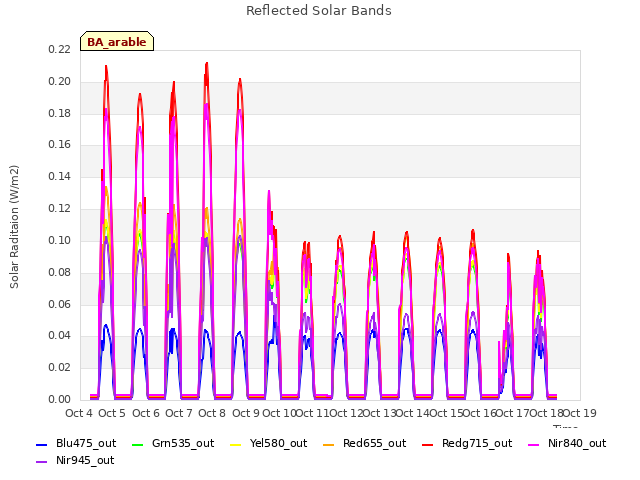
Task: Click the Nir945_out legend entry
Action: pyautogui.click(x=75, y=460)
